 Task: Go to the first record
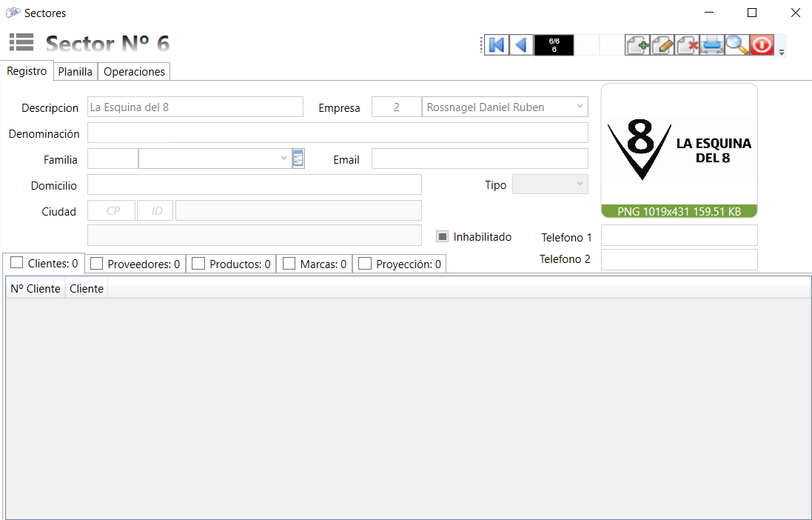point(496,45)
